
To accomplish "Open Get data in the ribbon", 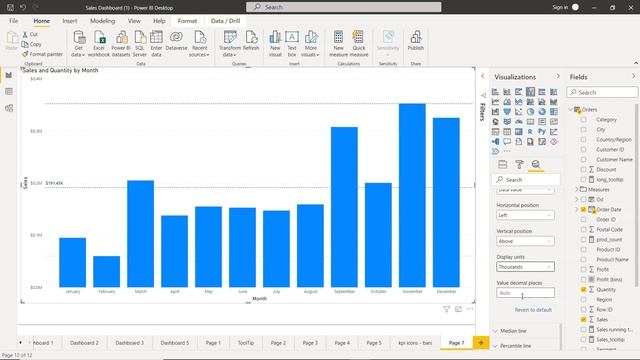I will [78, 44].
